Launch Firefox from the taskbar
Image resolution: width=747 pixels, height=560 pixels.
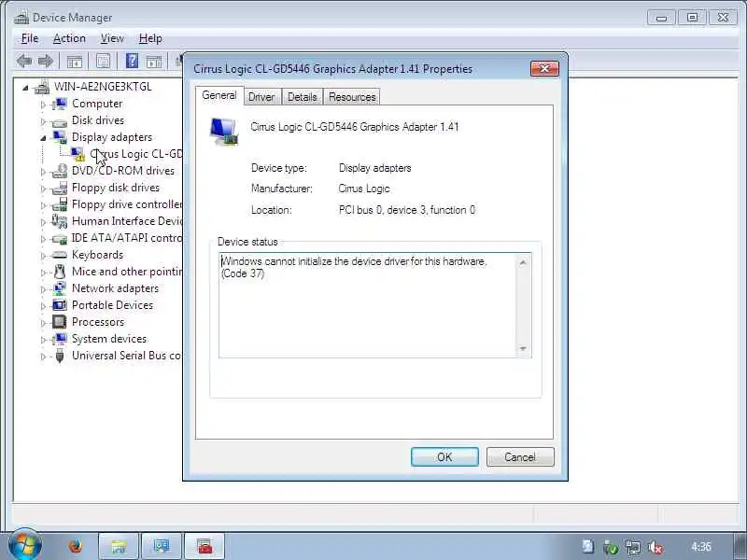76,546
